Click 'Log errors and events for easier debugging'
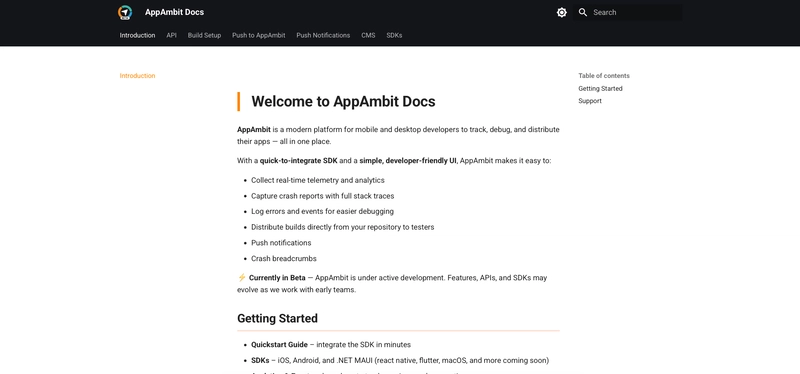 pos(322,211)
